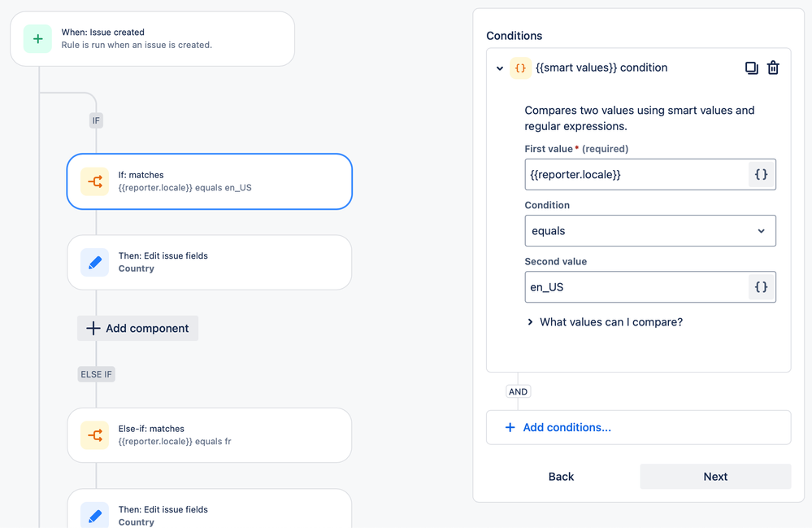The width and height of the screenshot is (812, 528).
Task: Open the smart value picker for Second value
Action: (762, 286)
